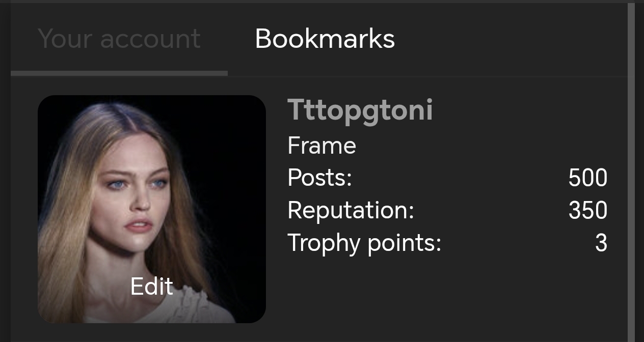Click the underline indicator beneath Your account
Viewport: 644px width, 342px height.
119,73
